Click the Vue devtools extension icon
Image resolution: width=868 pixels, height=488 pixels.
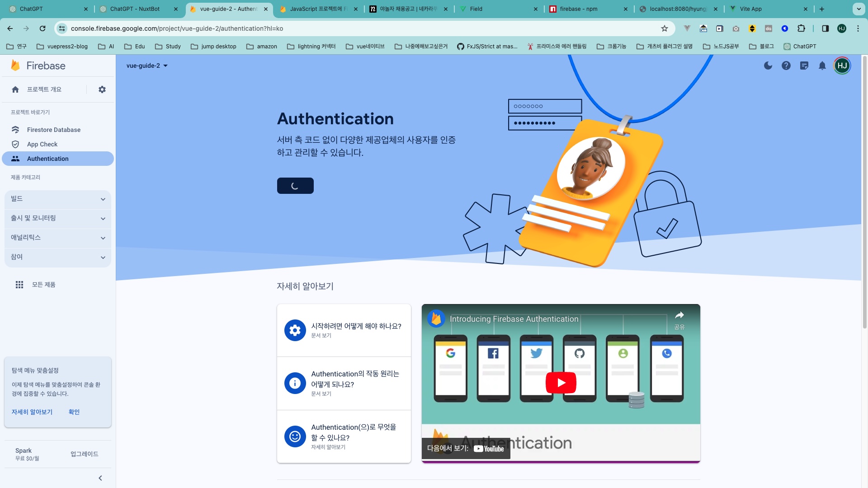pyautogui.click(x=687, y=28)
